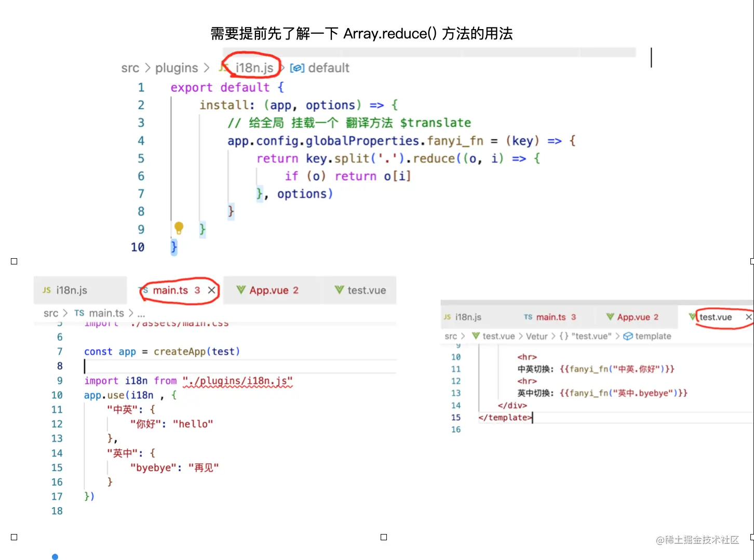Image resolution: width=754 pixels, height=560 pixels.
Task: Click the lightbulb quick-fix icon in i18n.js code
Action: click(179, 228)
